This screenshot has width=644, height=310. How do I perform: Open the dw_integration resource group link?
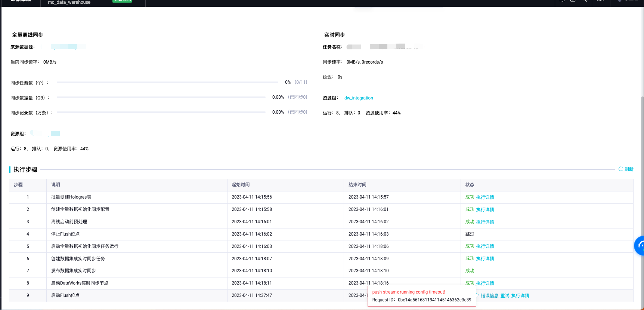(x=359, y=98)
